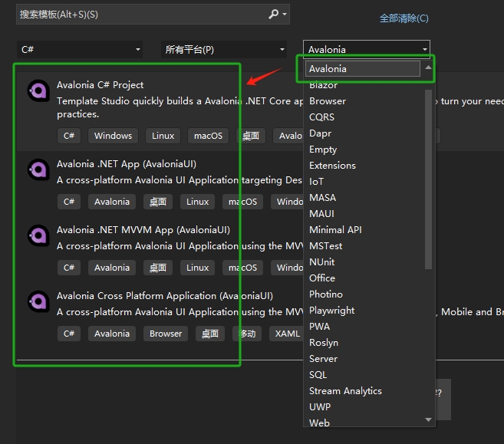Select Browser in the project type list
This screenshot has width=504, height=444.
(328, 101)
